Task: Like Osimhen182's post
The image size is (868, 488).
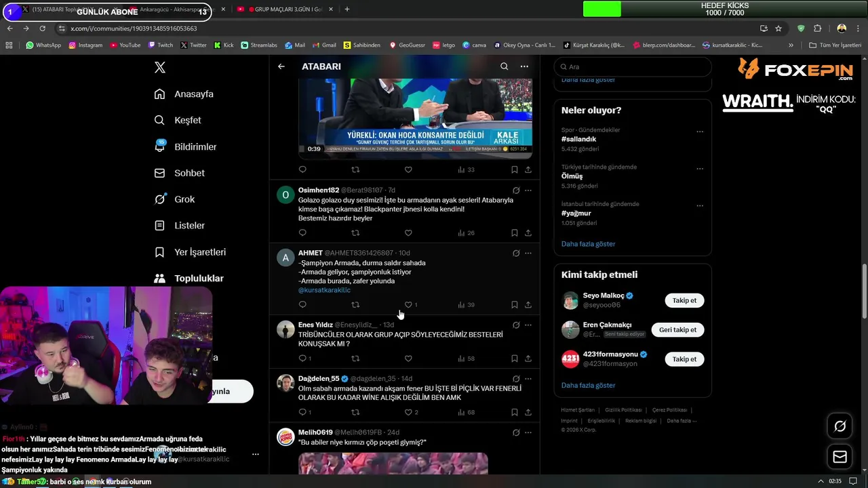Action: click(x=408, y=233)
